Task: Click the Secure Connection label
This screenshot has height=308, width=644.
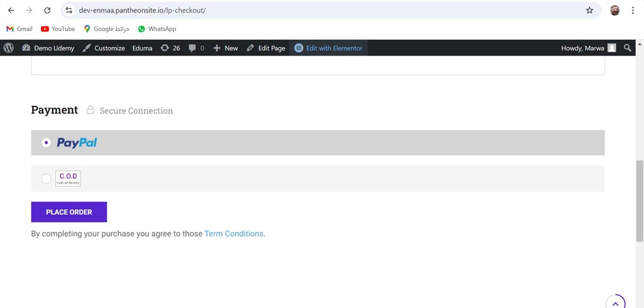Action: (x=136, y=111)
